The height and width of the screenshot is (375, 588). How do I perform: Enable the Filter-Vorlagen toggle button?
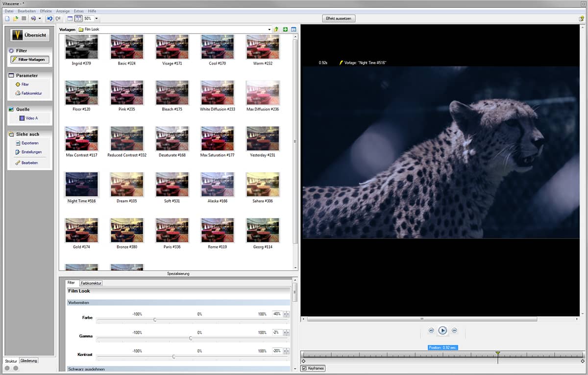pos(30,60)
